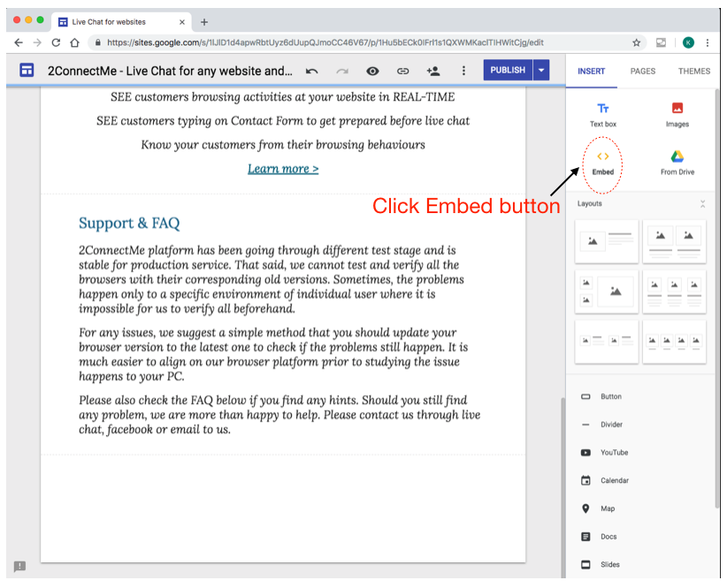Viewport: 727px width, 588px height.
Task: Insert Images from the panel
Action: pyautogui.click(x=677, y=115)
